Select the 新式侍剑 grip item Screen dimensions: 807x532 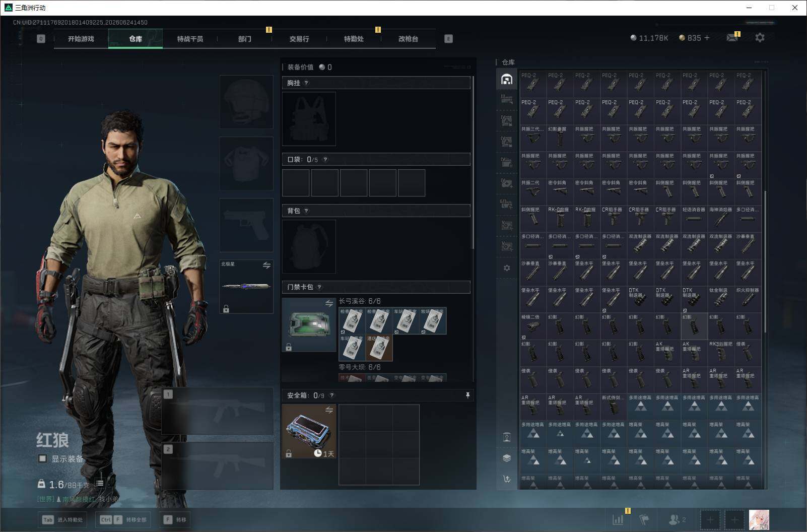tap(614, 407)
